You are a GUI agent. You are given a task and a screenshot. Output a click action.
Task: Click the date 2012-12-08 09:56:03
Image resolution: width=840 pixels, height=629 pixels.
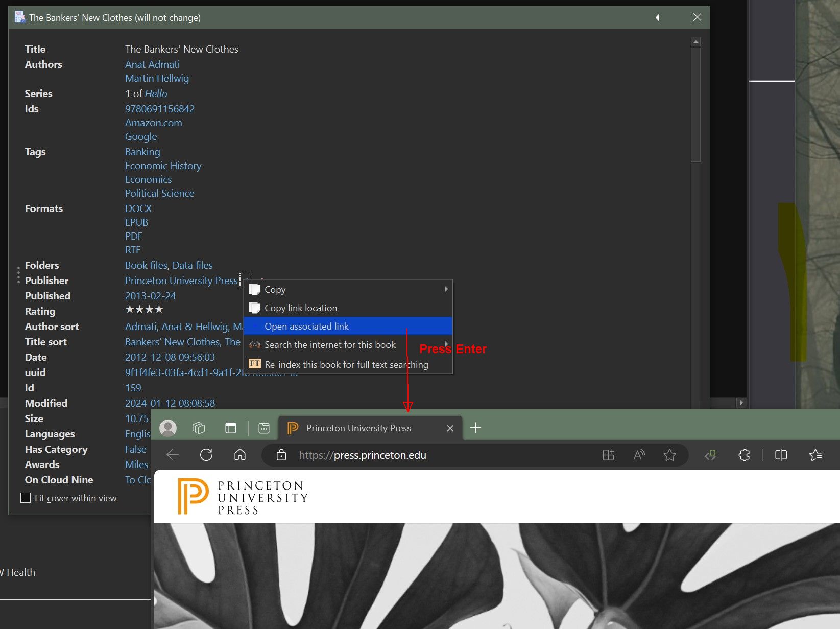click(x=170, y=357)
